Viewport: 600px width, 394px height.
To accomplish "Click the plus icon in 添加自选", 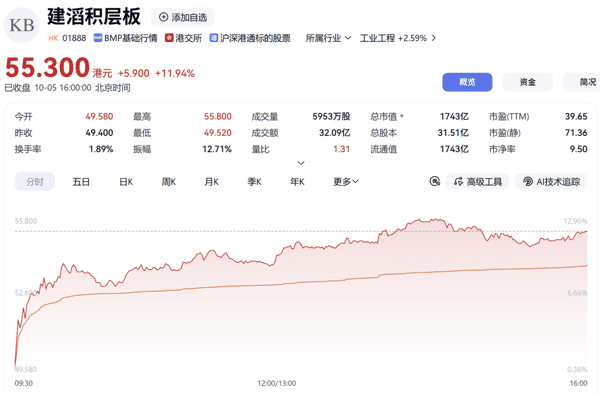I will pos(163,17).
